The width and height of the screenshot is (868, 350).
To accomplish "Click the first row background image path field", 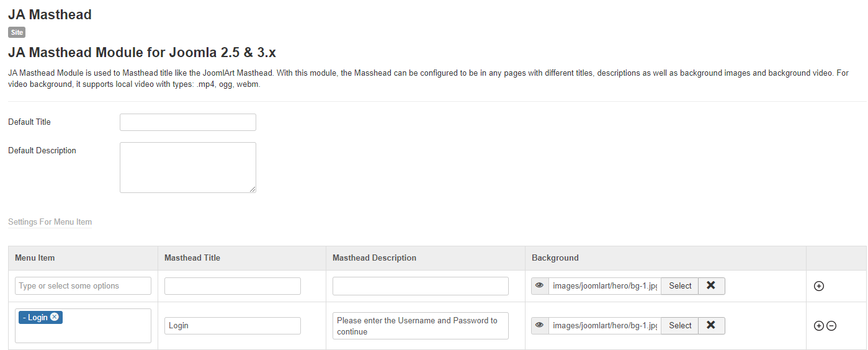I will [604, 285].
